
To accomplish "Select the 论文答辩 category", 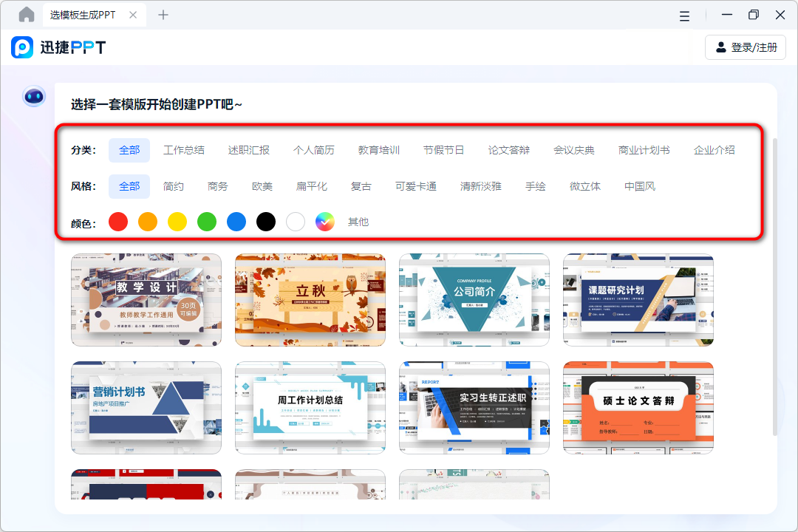I will pyautogui.click(x=509, y=150).
